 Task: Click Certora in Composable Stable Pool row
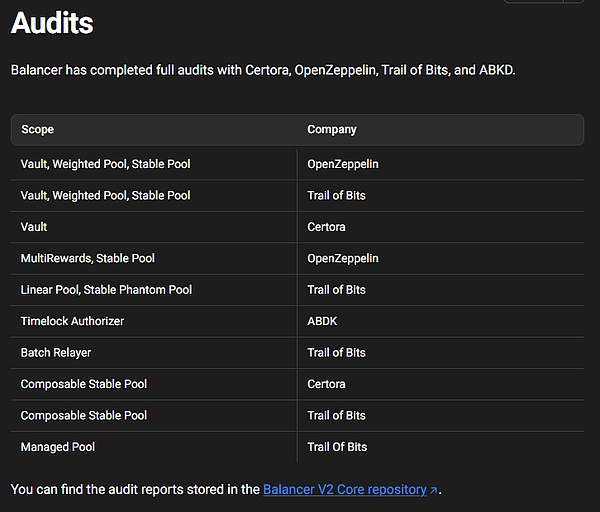[326, 384]
